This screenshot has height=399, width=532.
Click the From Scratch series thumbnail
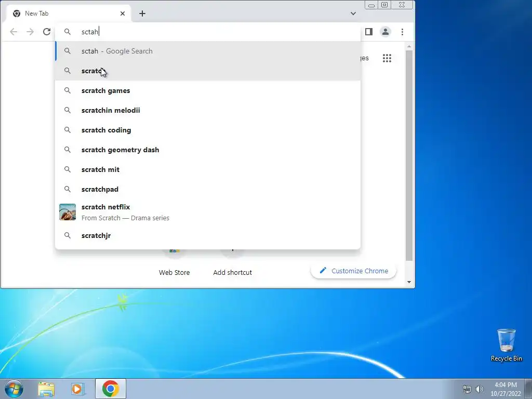pyautogui.click(x=68, y=212)
